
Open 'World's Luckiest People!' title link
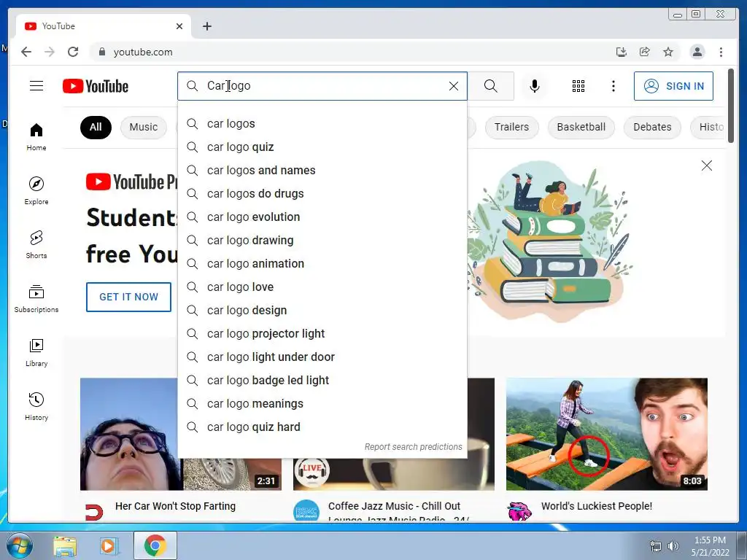(x=597, y=506)
